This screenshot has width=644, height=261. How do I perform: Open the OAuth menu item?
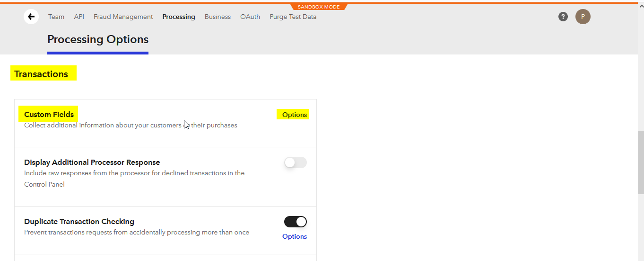coord(250,17)
